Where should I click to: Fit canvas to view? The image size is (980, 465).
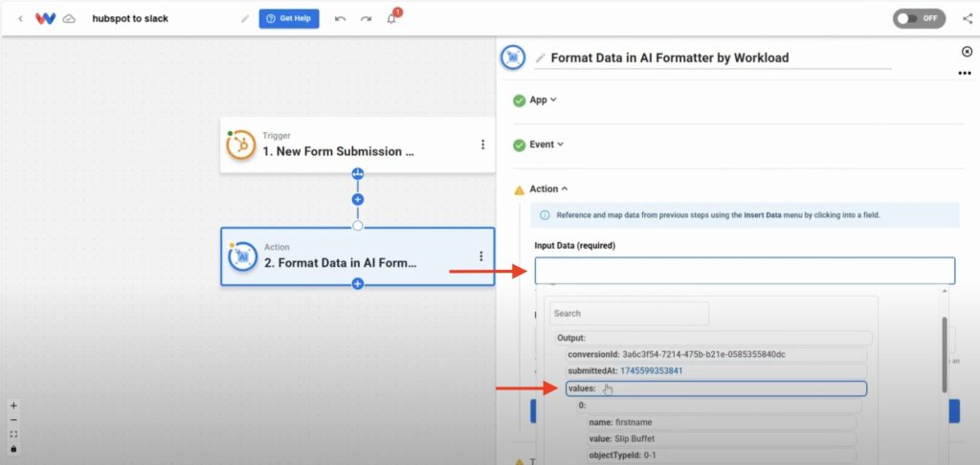pyautogui.click(x=13, y=434)
